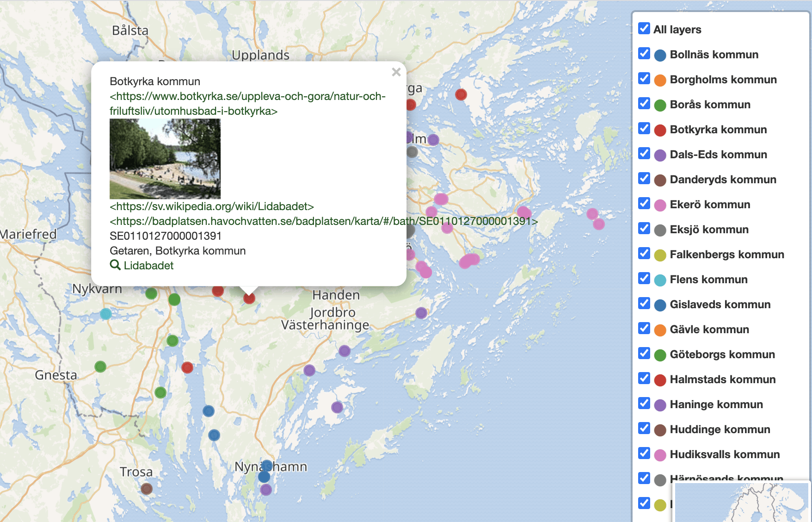812x522 pixels.
Task: Click the red Botkyrka kommun legend dot
Action: click(660, 130)
